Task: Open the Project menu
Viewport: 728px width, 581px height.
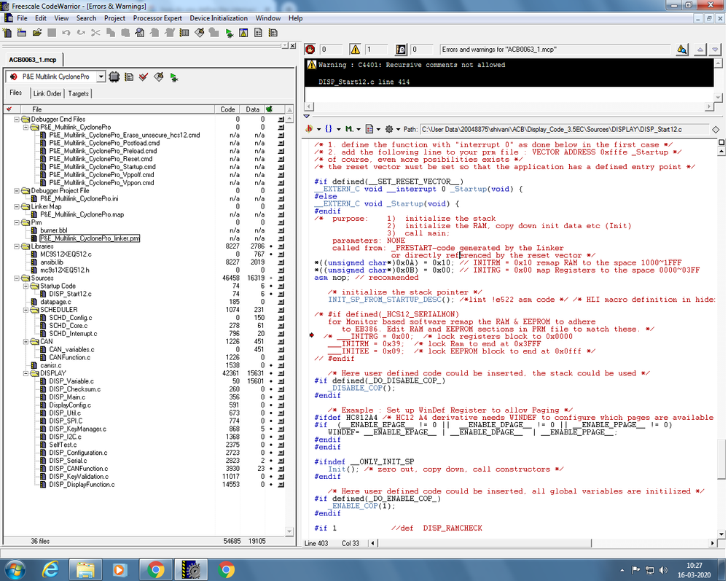Action: [x=114, y=18]
